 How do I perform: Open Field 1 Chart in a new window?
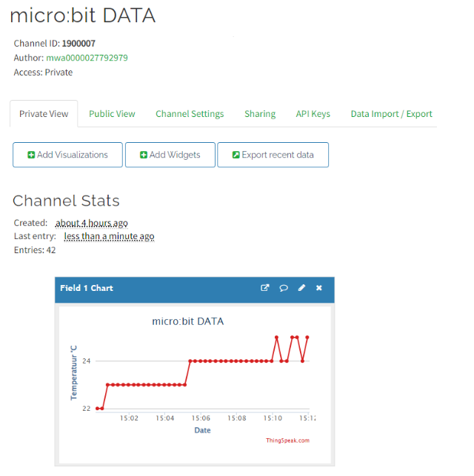point(265,288)
